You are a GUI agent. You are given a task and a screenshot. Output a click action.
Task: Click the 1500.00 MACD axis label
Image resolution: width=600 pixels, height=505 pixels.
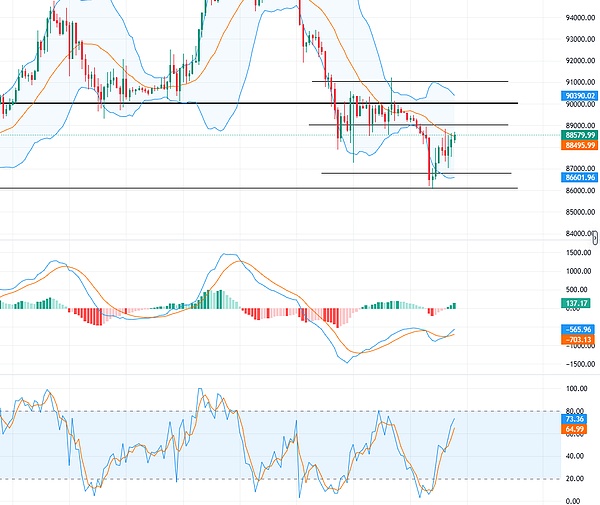point(579,254)
